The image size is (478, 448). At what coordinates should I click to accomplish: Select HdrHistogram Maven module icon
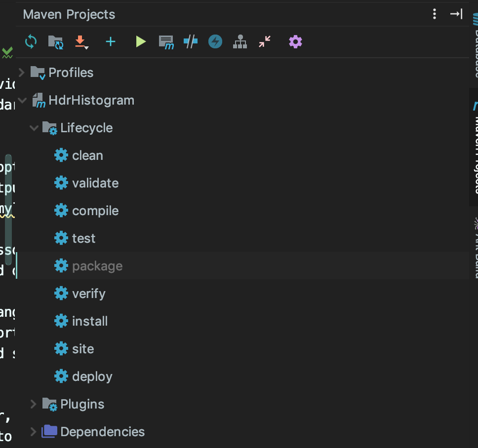(x=39, y=101)
